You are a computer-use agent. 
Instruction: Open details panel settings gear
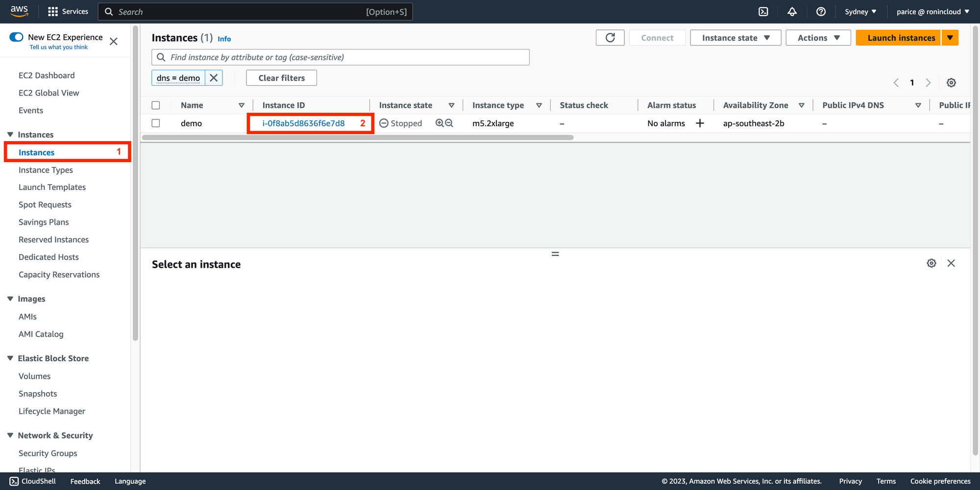point(931,263)
